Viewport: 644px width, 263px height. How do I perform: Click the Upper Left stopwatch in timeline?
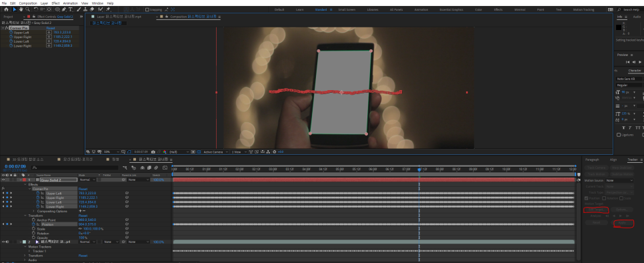tap(38, 193)
